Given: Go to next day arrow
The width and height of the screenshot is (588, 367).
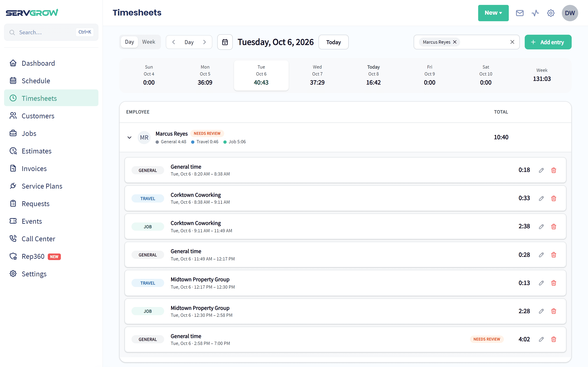Looking at the screenshot, I should pyautogui.click(x=204, y=42).
